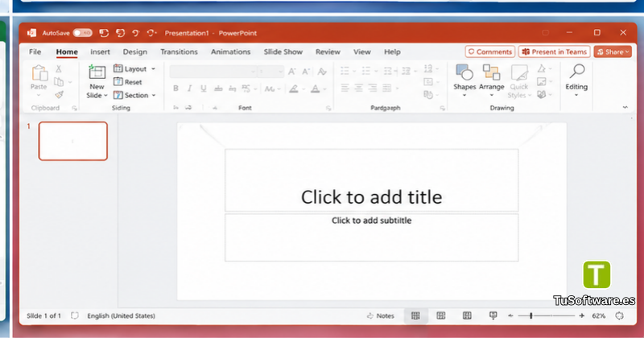Click the Cut scissors icon

(59, 69)
